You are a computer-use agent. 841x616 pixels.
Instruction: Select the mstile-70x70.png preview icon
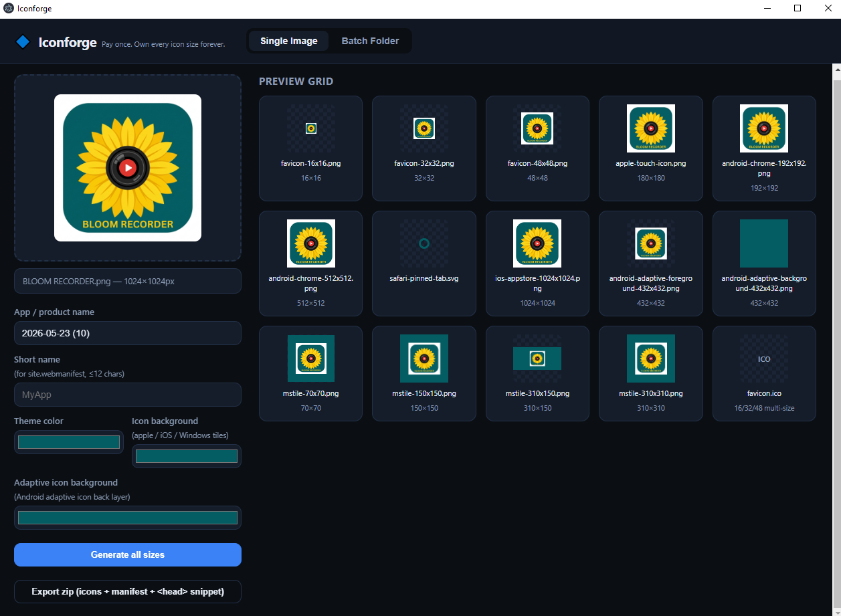click(x=311, y=358)
